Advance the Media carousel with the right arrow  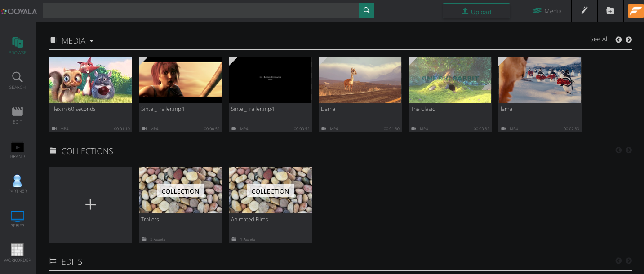(629, 40)
